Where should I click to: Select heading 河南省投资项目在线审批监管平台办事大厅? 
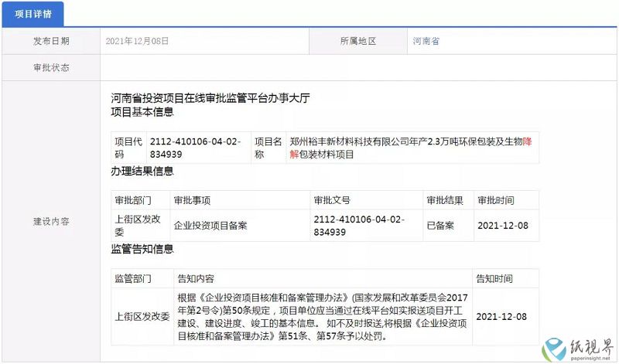[210, 98]
